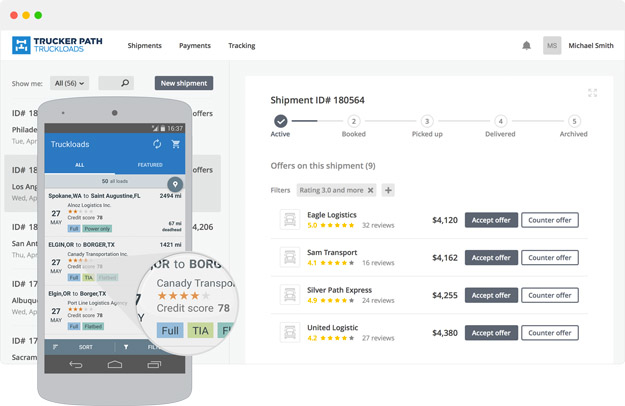The height and width of the screenshot is (406, 625).
Task: Counter offer to Eagle Logistics
Action: coord(550,220)
